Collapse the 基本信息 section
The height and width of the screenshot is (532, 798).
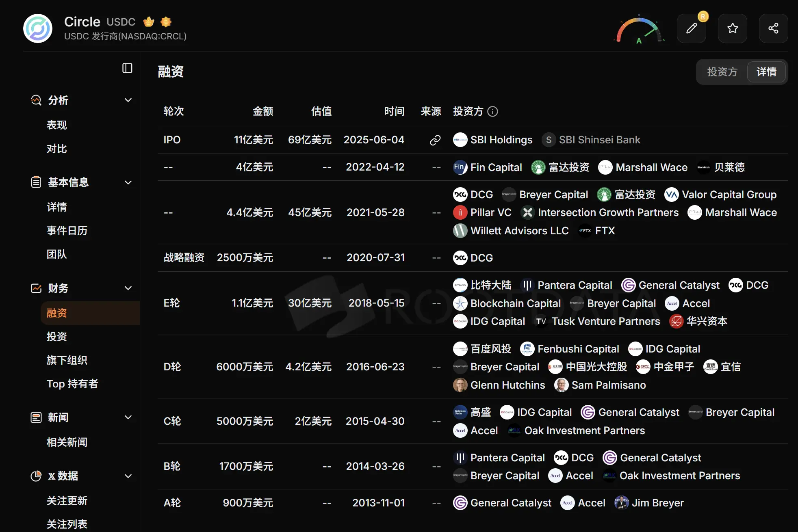pyautogui.click(x=128, y=182)
